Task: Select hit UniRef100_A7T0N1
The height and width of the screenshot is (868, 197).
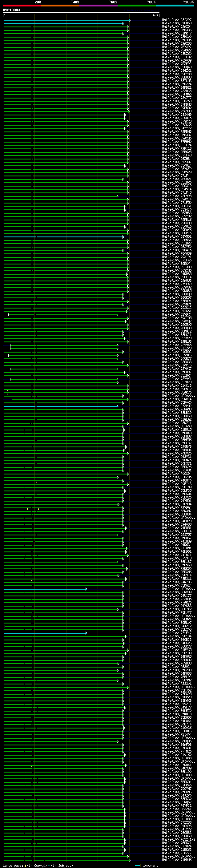Action: pyautogui.click(x=177, y=548)
